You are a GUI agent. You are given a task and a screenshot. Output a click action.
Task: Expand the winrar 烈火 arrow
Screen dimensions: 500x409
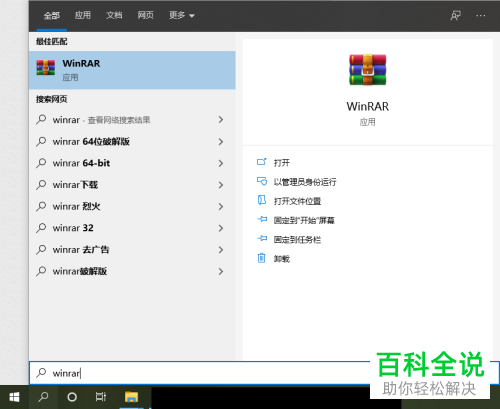point(221,206)
